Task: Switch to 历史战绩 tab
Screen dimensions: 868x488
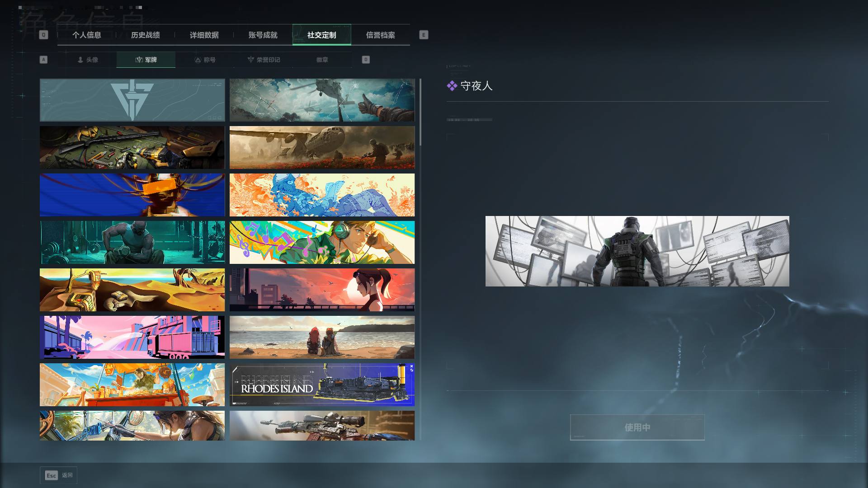Action: [146, 35]
